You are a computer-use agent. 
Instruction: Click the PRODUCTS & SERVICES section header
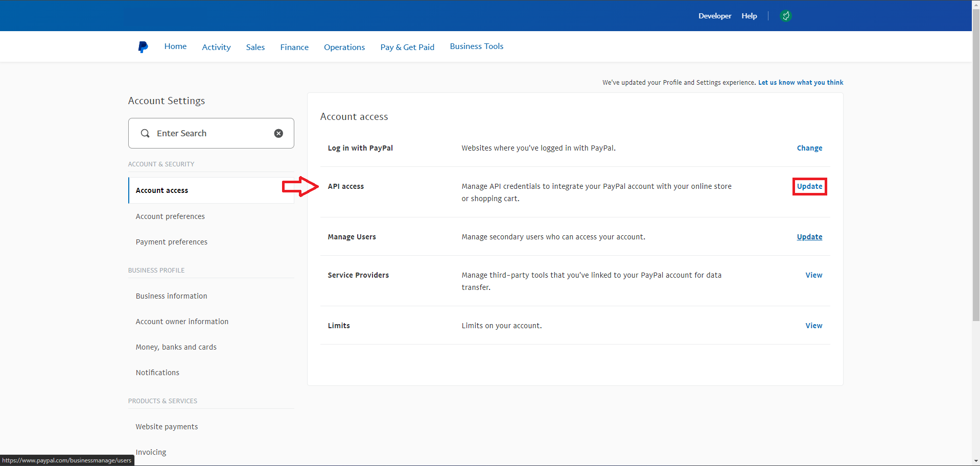coord(162,401)
